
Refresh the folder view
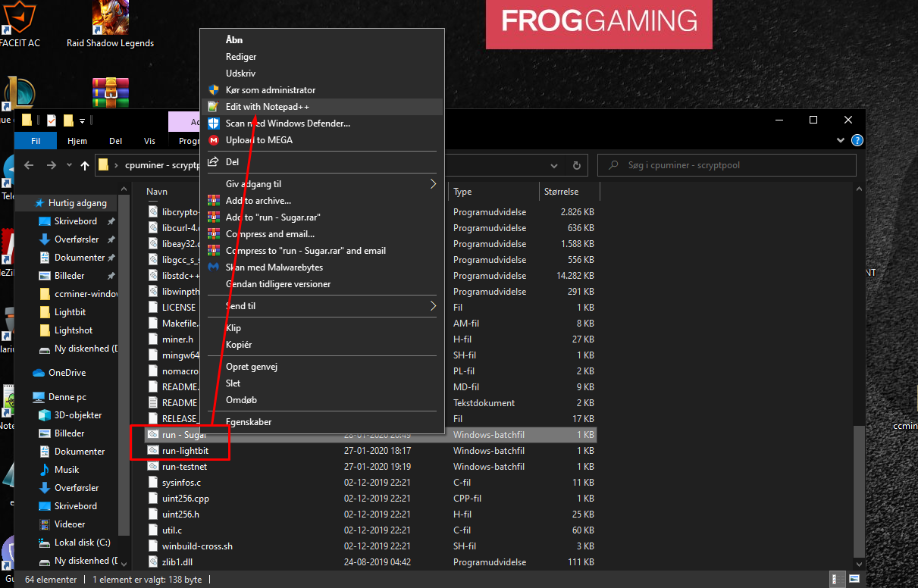(577, 165)
